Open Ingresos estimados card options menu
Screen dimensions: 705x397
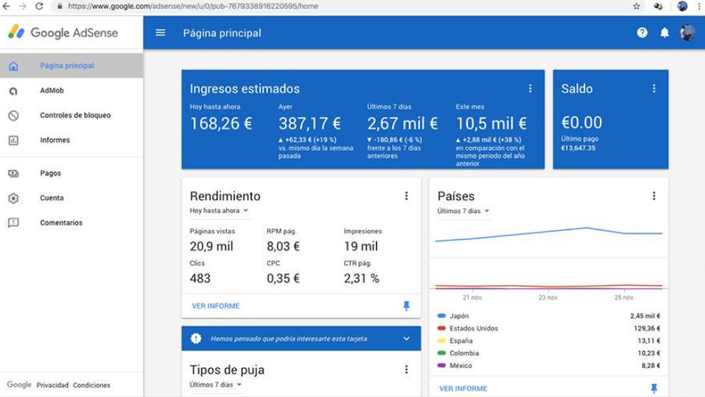[x=530, y=89]
